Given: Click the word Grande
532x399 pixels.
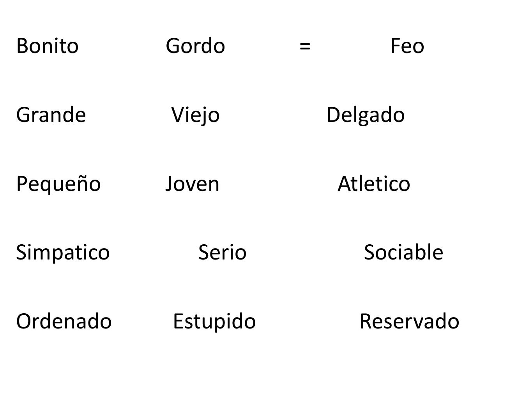Looking at the screenshot, I should [x=51, y=115].
